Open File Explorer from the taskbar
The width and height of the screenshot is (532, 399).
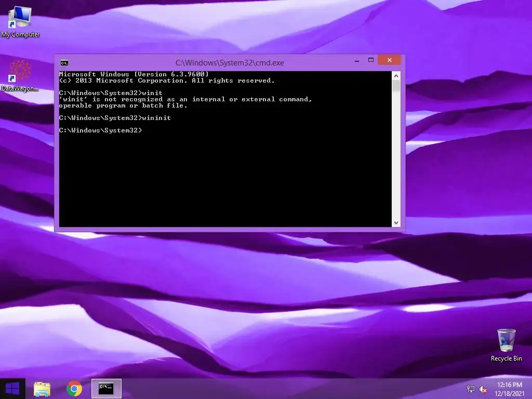pos(42,389)
